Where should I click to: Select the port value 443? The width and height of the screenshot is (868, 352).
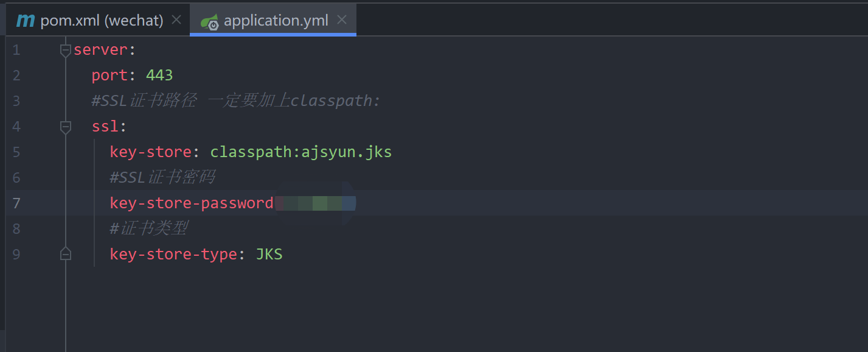[x=159, y=76]
